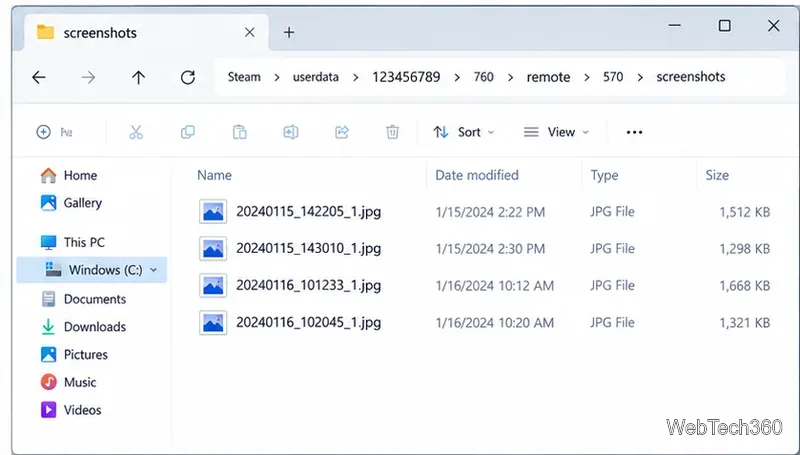Cut selection with scissors icon
Image resolution: width=800 pixels, height=455 pixels.
(x=136, y=132)
